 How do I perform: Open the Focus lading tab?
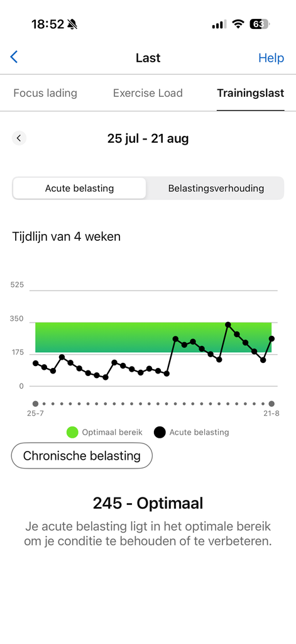(x=45, y=93)
